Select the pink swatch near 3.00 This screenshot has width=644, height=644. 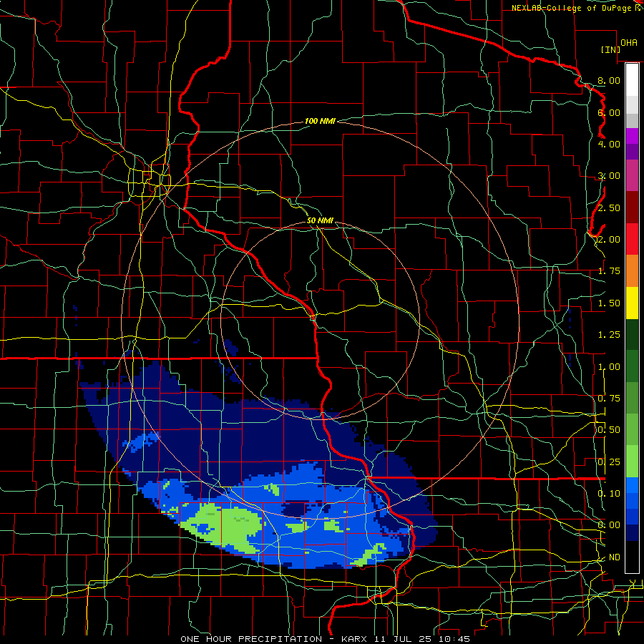[632, 175]
